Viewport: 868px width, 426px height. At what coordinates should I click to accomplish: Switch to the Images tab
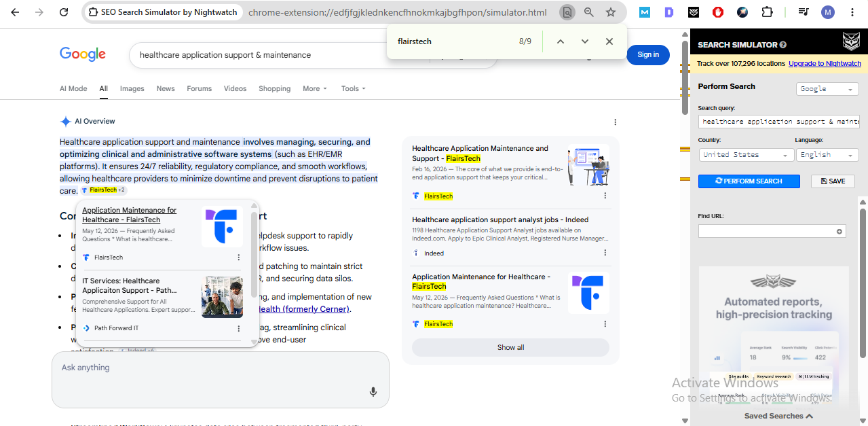point(132,88)
